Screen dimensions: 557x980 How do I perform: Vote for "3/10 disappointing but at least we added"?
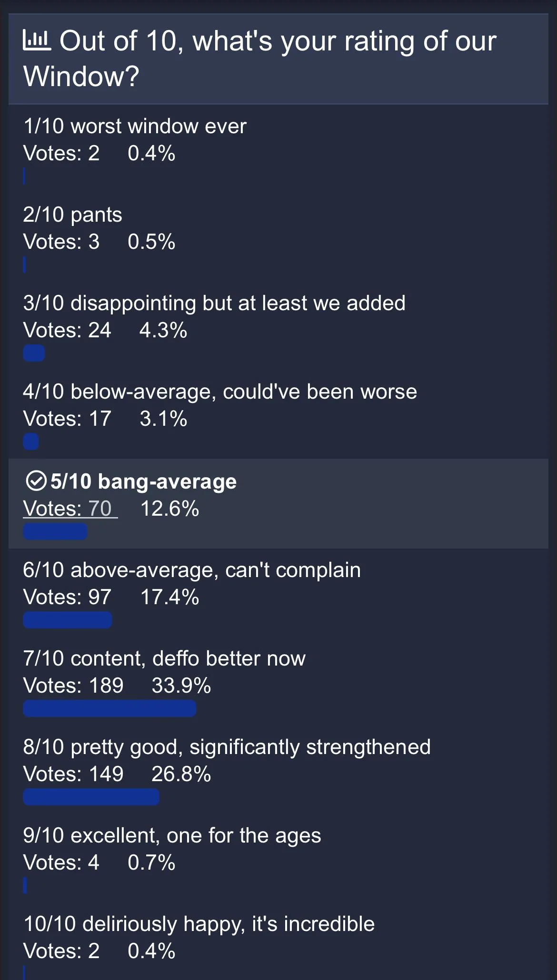[x=214, y=303]
